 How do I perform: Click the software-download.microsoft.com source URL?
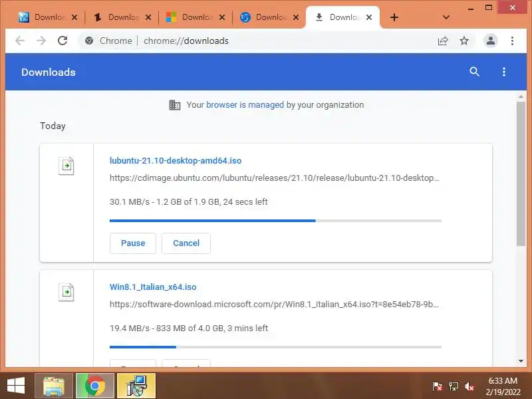click(x=274, y=305)
